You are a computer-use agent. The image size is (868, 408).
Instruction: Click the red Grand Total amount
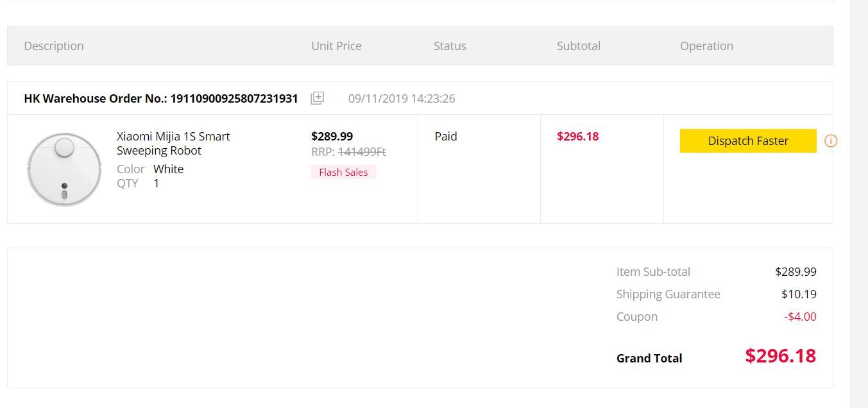780,356
